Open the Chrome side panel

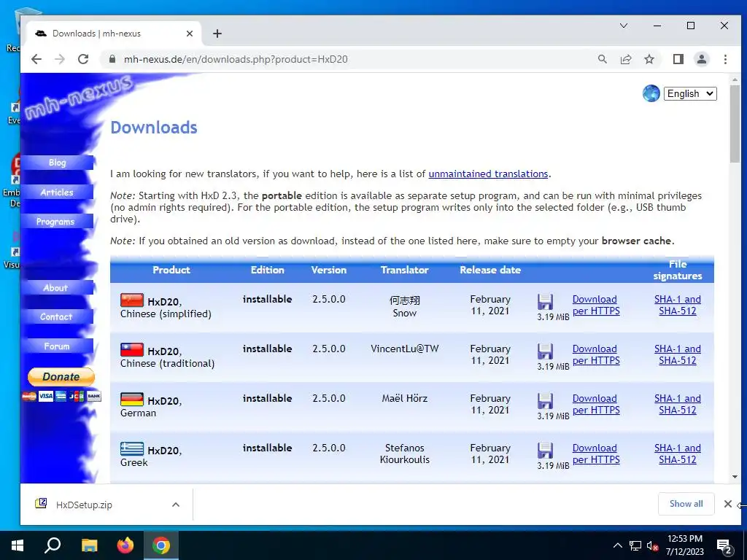coord(678,59)
